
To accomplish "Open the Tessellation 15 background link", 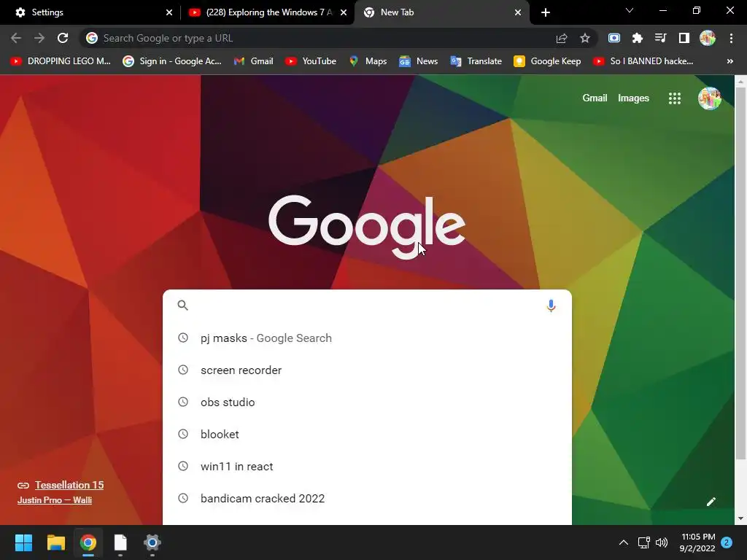I will (69, 485).
